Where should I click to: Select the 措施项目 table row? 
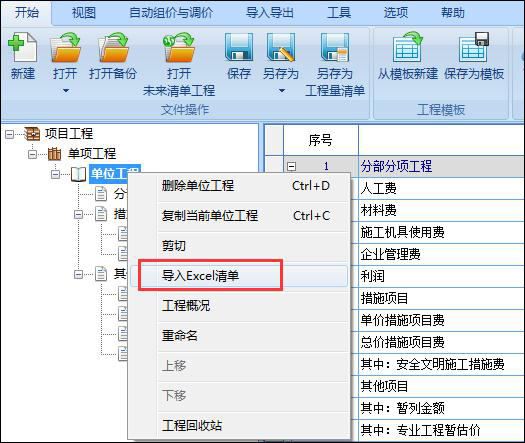tap(441, 298)
